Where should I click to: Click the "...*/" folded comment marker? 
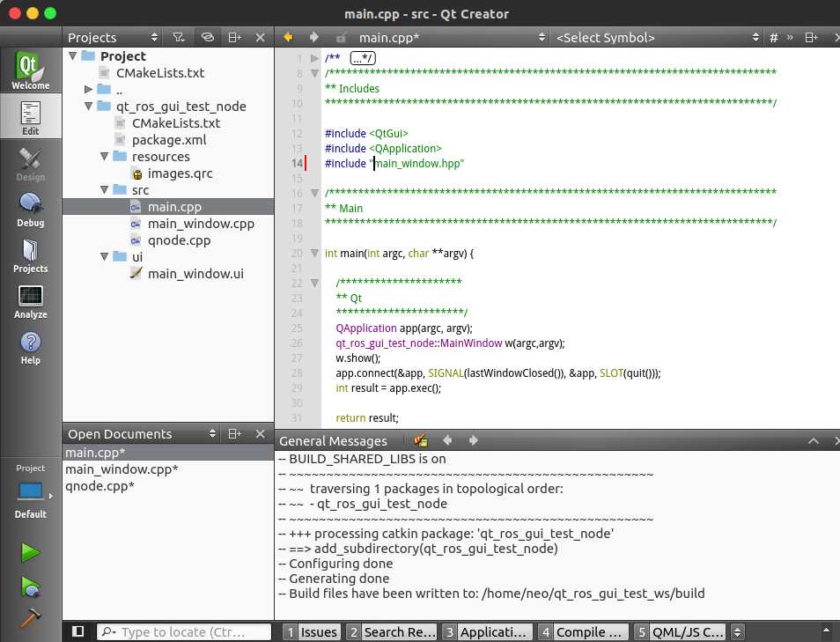(363, 58)
